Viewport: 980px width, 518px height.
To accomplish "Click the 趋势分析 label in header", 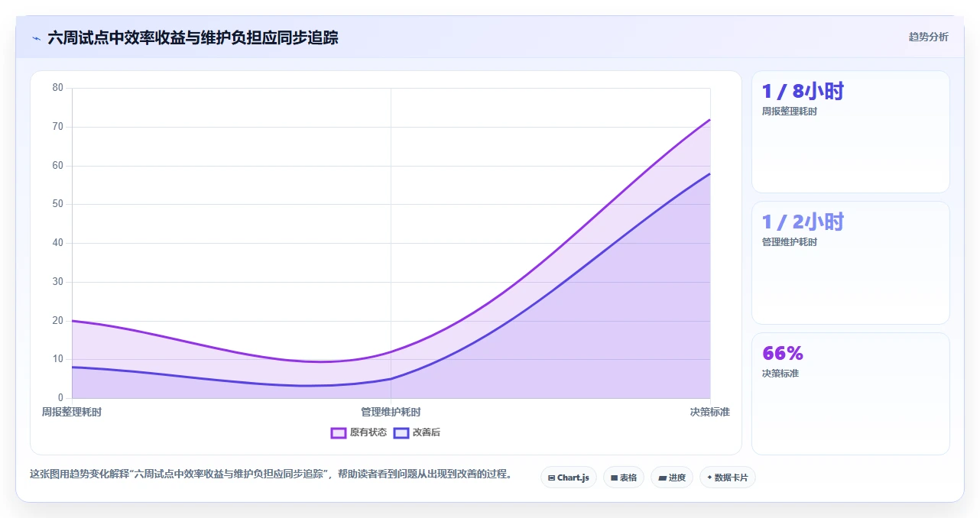I will click(x=928, y=37).
